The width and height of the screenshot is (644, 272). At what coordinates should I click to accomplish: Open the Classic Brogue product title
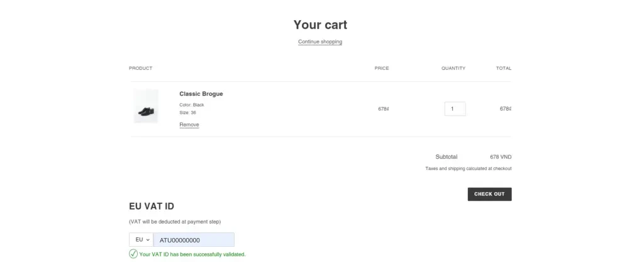[x=201, y=94]
